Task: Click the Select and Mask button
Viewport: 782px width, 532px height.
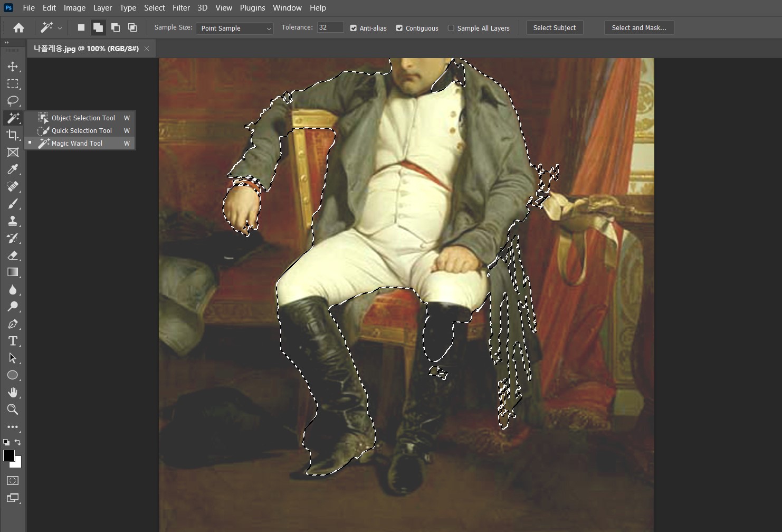Action: coord(639,28)
